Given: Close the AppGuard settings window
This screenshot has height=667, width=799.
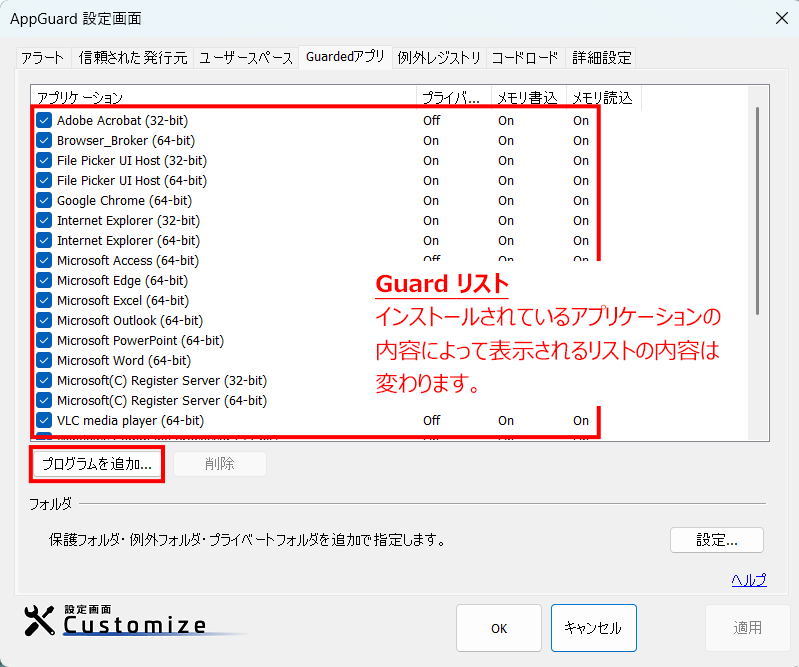Looking at the screenshot, I should (x=781, y=17).
